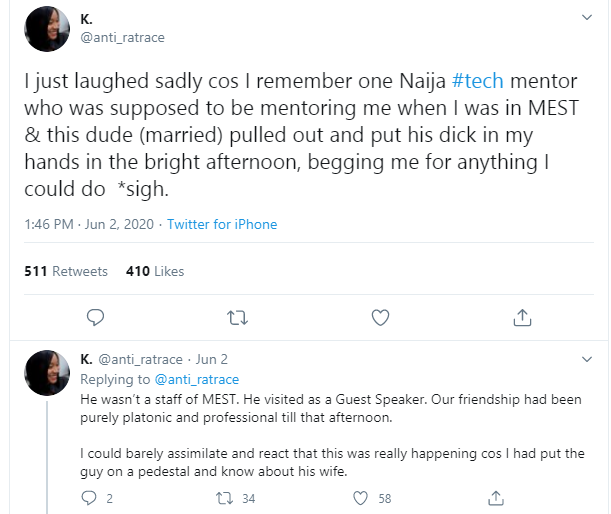
Task: Expand the reply tweet's options chevron
Action: point(586,360)
